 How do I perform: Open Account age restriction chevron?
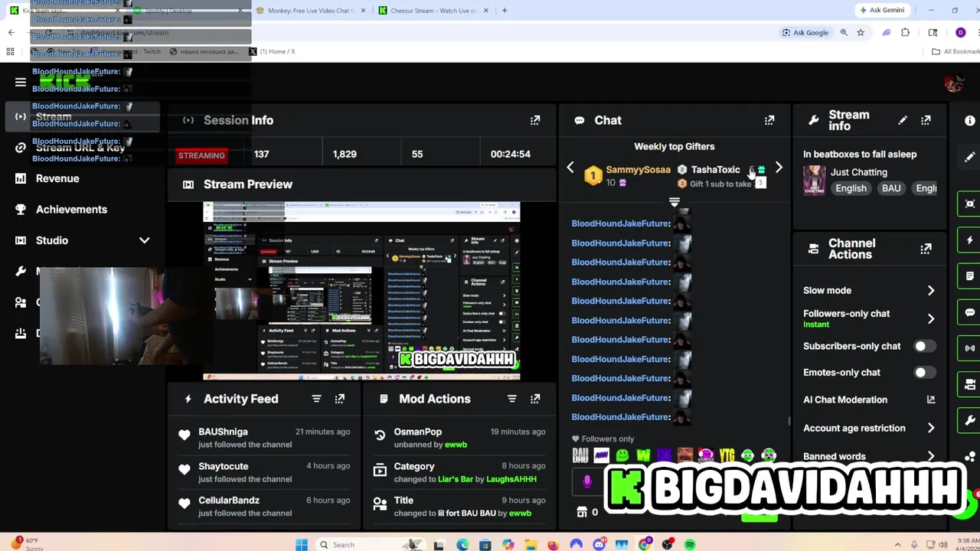[931, 429]
